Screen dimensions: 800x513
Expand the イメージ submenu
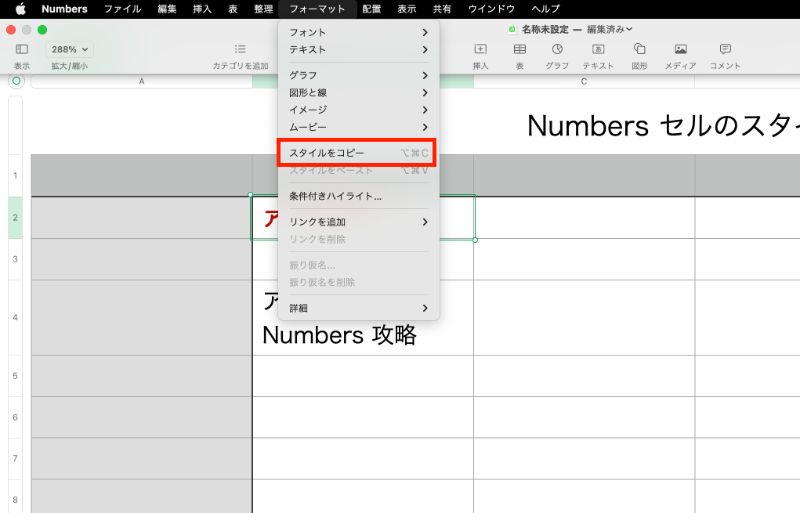[x=358, y=110]
